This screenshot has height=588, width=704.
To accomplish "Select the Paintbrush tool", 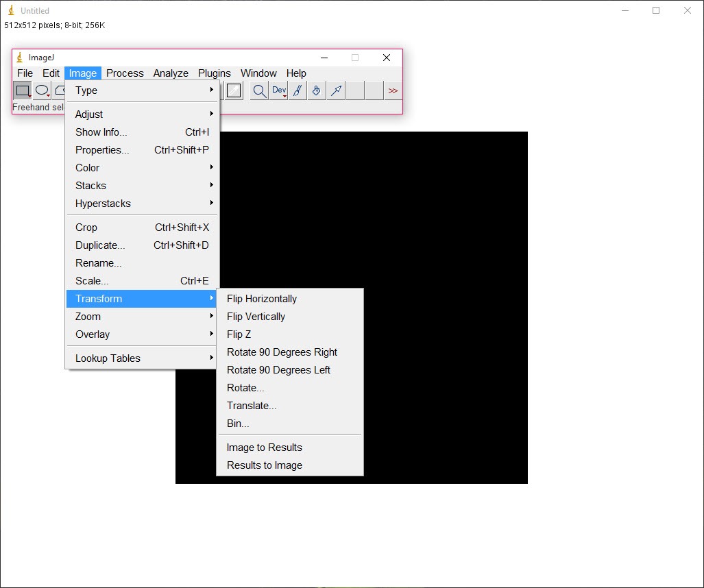I will (x=298, y=90).
